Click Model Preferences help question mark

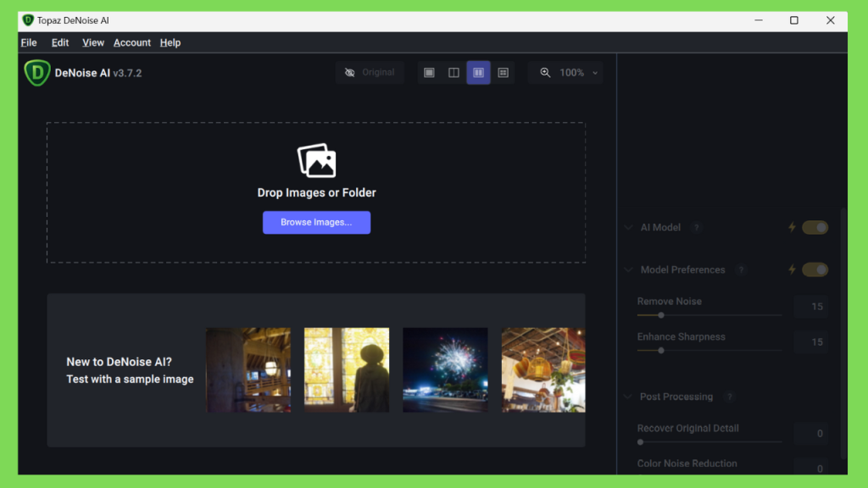point(741,270)
